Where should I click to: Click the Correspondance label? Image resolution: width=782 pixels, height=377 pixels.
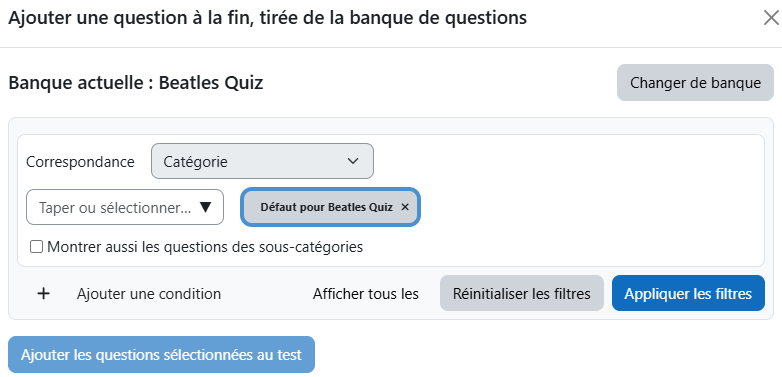pos(80,162)
